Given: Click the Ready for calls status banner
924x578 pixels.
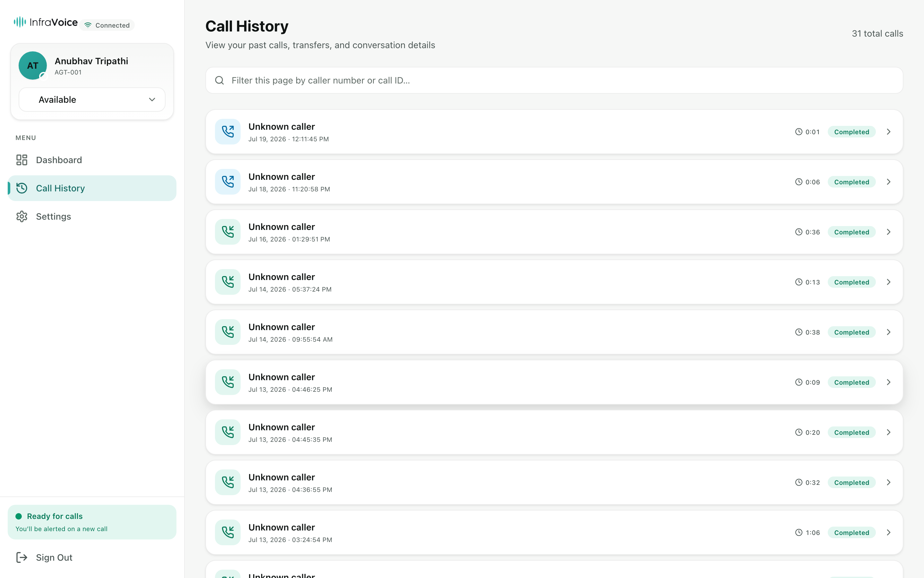Looking at the screenshot, I should [x=92, y=522].
